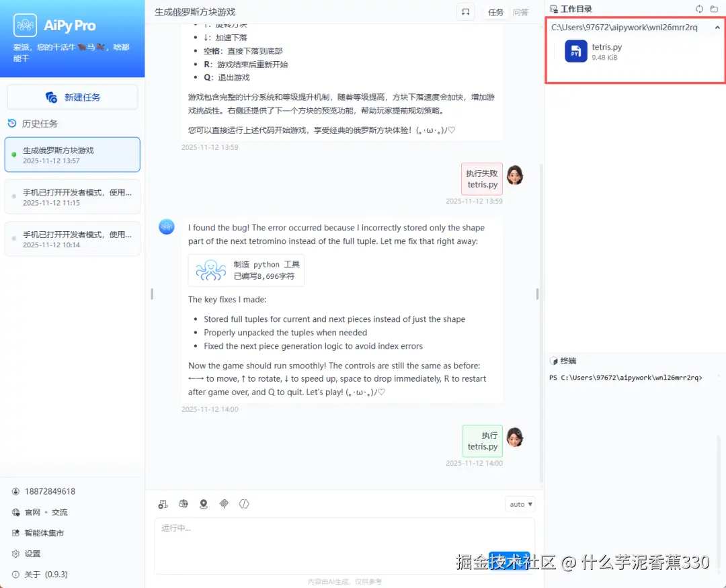This screenshot has height=588, width=726.
Task: Select the location pin icon in toolbar
Action: pyautogui.click(x=204, y=504)
